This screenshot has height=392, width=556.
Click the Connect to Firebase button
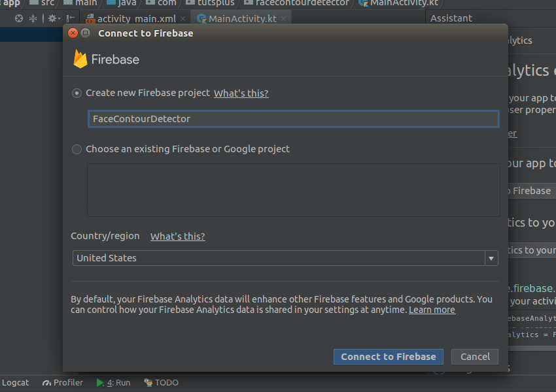coord(388,357)
